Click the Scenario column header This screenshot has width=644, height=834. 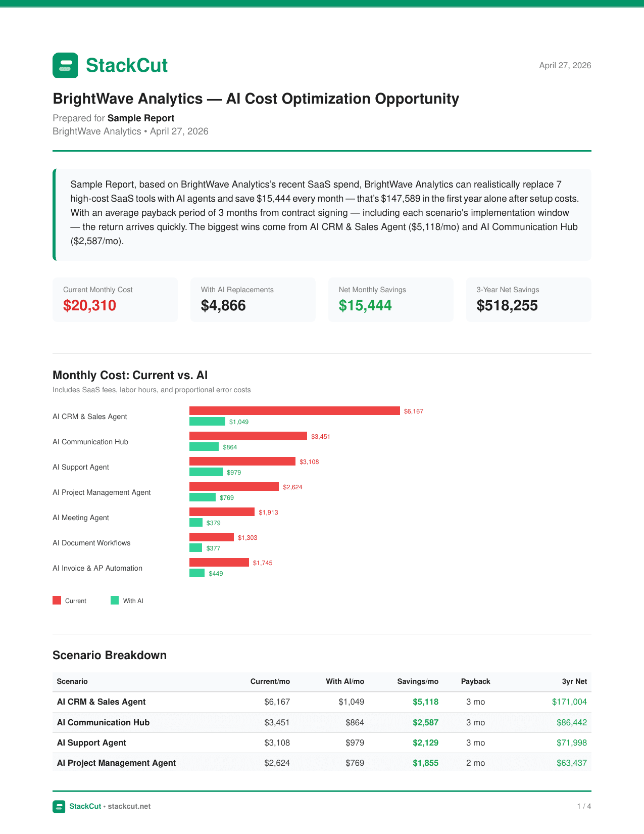click(72, 681)
